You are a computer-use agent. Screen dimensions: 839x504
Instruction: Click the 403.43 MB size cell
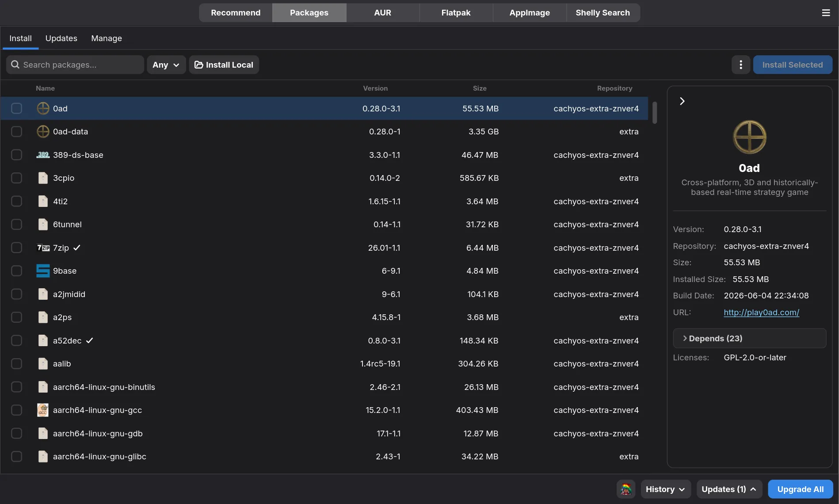click(477, 410)
